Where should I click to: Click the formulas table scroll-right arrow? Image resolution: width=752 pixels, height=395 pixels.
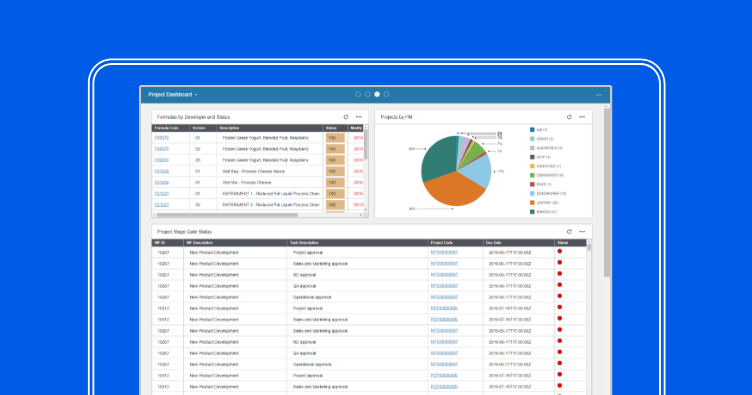coord(361,215)
